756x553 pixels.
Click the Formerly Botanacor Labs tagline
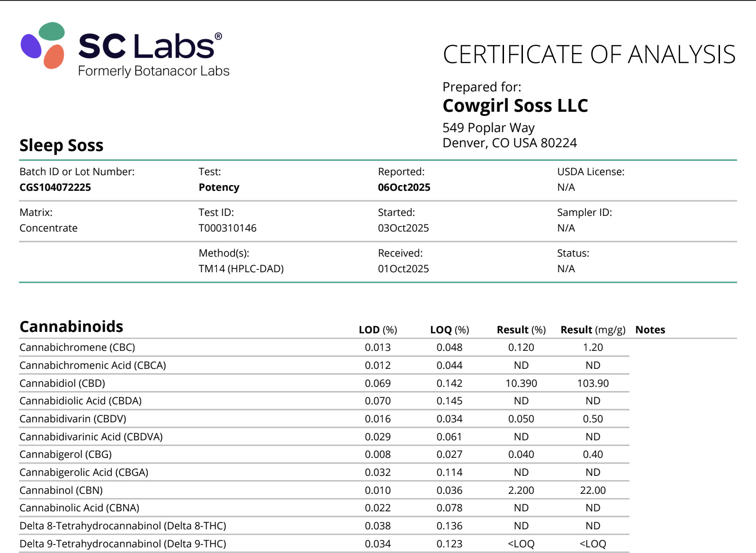[153, 71]
